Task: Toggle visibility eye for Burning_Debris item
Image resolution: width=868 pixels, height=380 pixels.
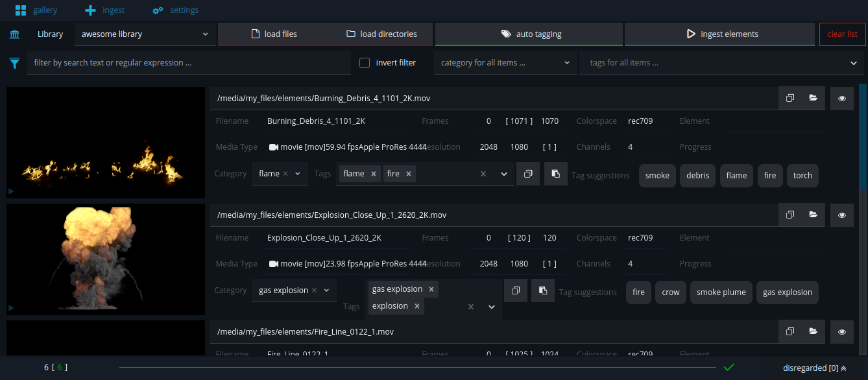Action: pos(842,99)
